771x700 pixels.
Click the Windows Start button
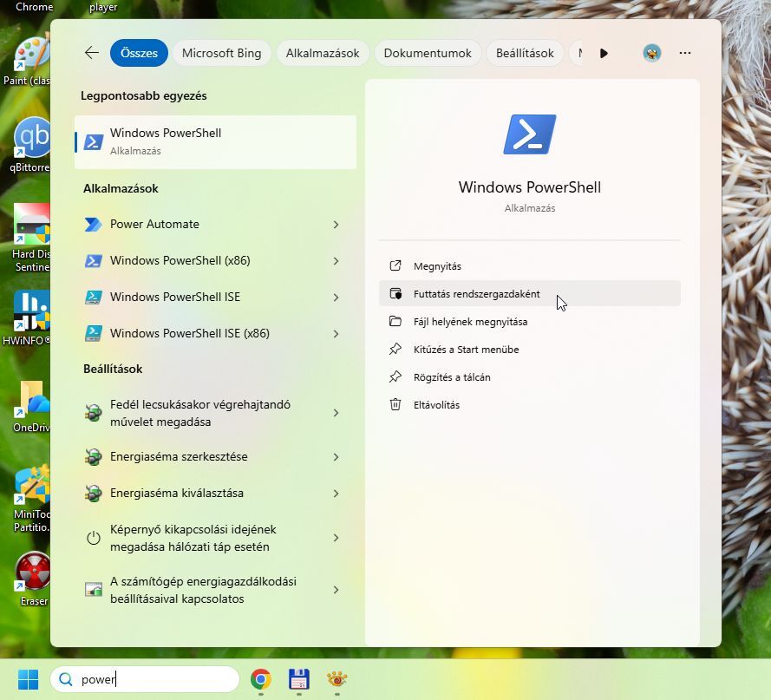[x=28, y=679]
